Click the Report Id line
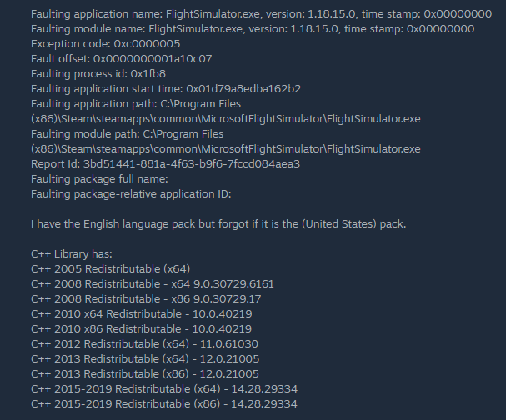The image size is (506, 420). click(164, 164)
